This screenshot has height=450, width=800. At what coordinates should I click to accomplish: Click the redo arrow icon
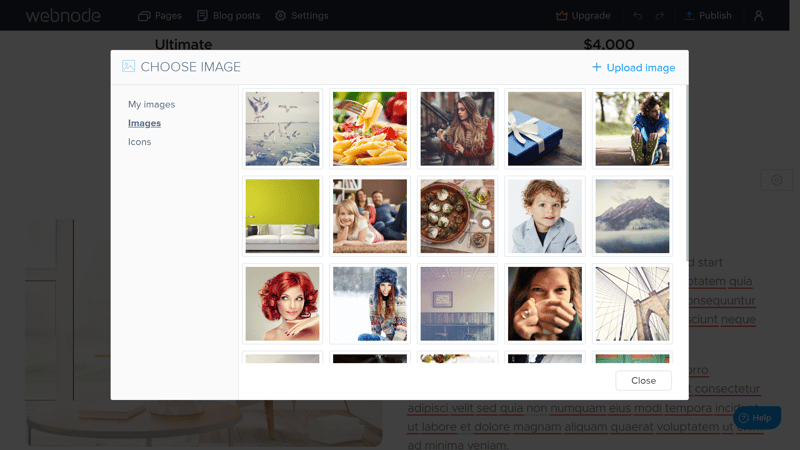coord(660,16)
